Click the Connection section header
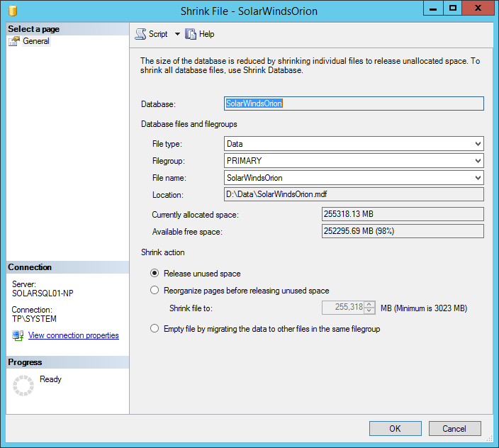Image resolution: width=499 pixels, height=448 pixels. [67, 267]
